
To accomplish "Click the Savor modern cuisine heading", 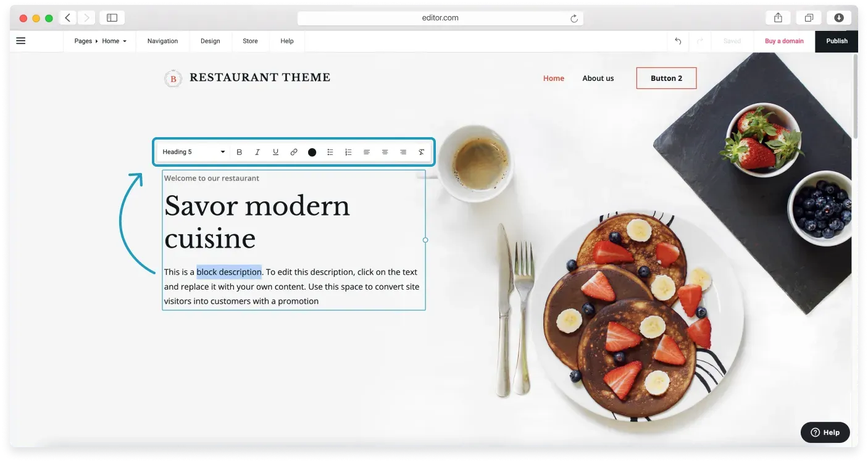I will [x=257, y=222].
